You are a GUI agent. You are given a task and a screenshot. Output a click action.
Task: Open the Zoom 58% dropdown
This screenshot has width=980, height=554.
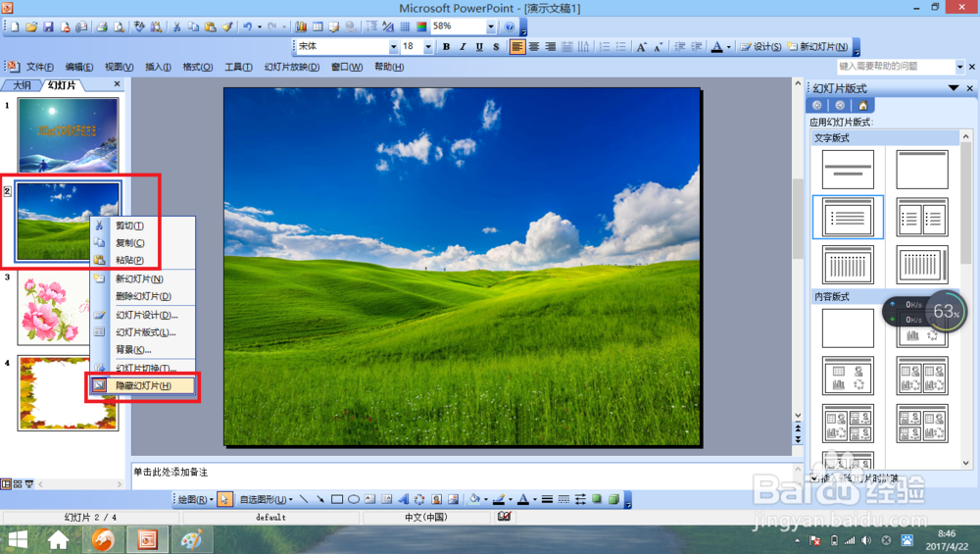coord(491,26)
